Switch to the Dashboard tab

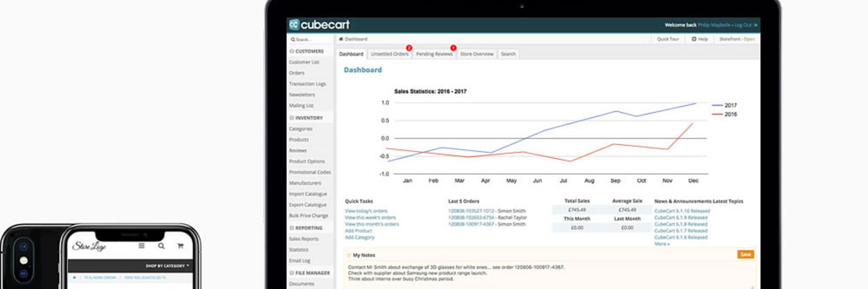coord(351,54)
